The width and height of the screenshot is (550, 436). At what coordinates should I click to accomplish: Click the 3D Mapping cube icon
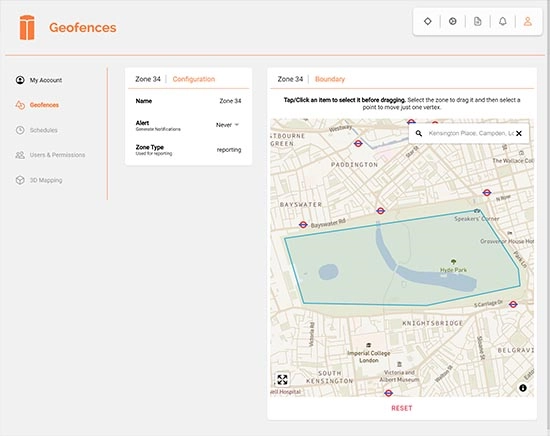pyautogui.click(x=20, y=180)
